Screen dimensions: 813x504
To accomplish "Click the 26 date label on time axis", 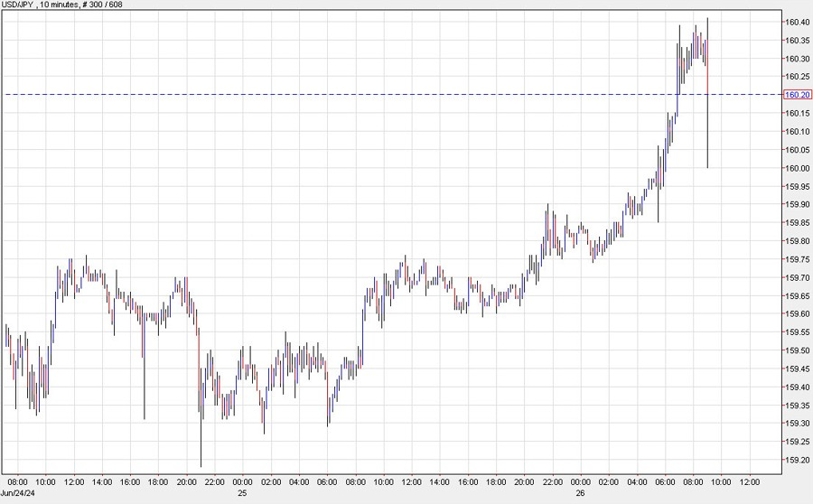I will [580, 492].
